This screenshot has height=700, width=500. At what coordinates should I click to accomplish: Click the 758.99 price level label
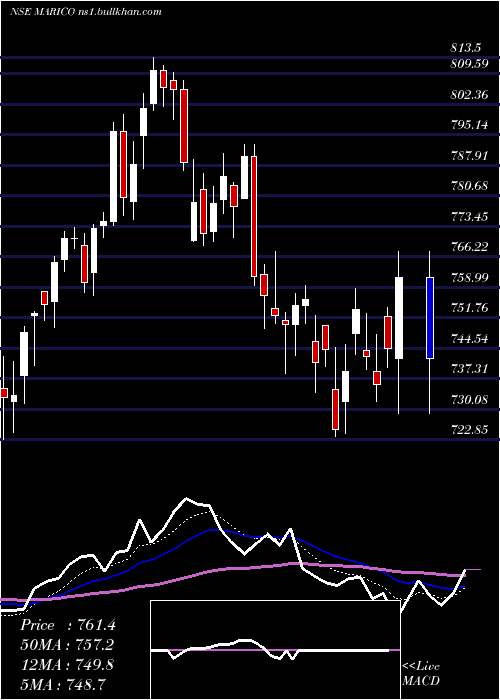click(469, 278)
